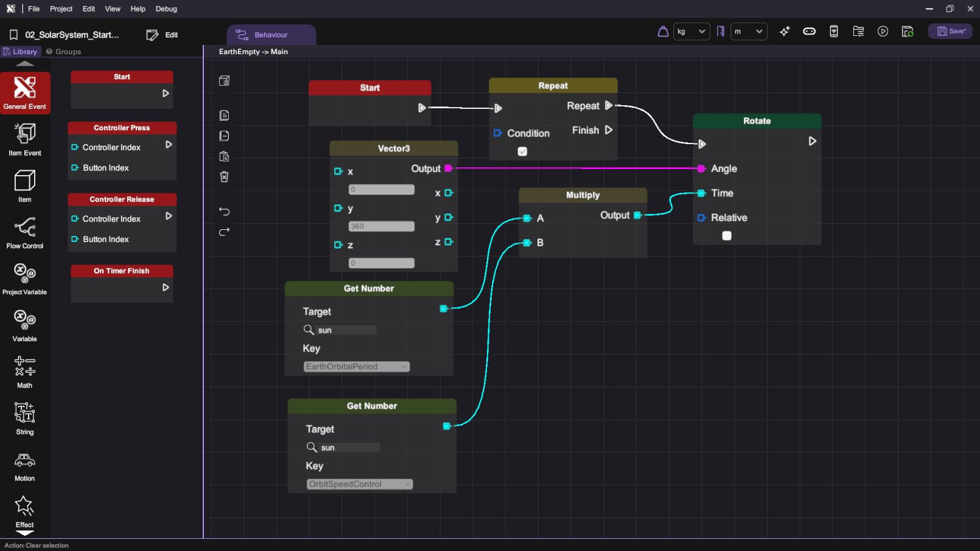Screen dimensions: 980x551
Task: Open the Debug menu
Action: click(x=166, y=9)
